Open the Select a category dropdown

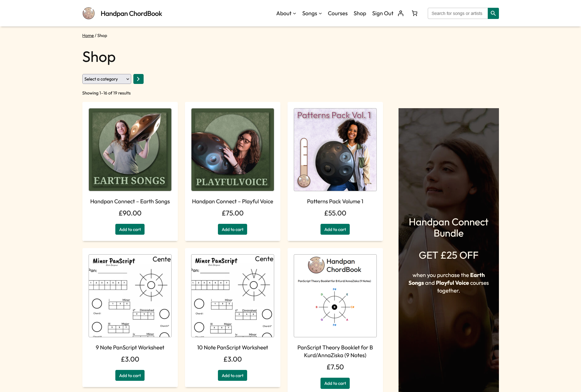click(107, 79)
